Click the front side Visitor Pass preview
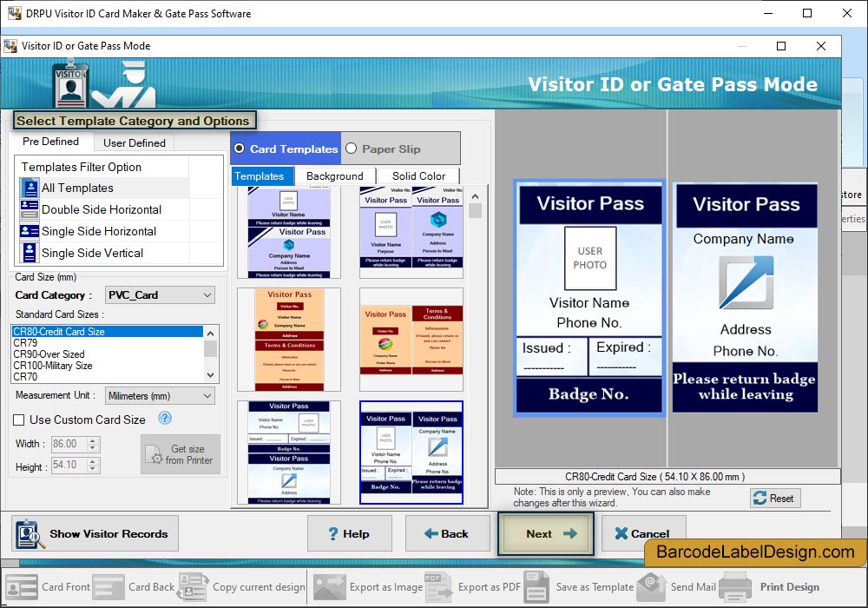The image size is (868, 608). [x=589, y=298]
